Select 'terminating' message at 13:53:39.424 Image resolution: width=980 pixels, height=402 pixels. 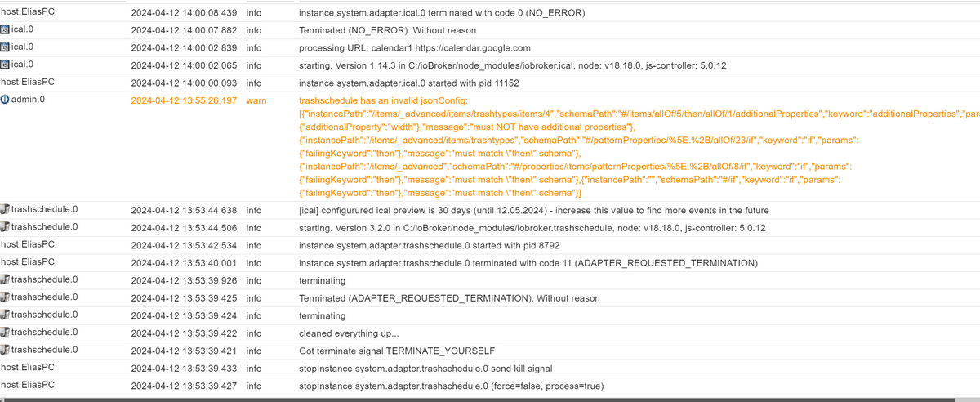pos(322,315)
